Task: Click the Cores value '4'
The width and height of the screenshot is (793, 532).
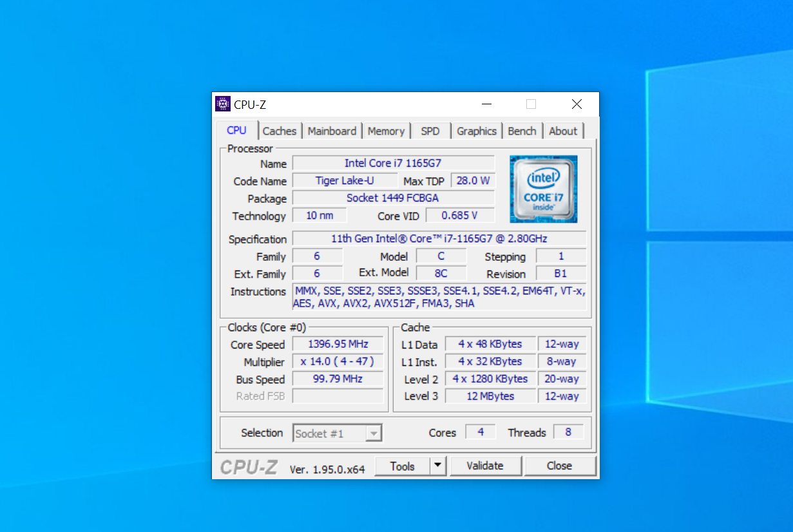Action: coord(481,432)
